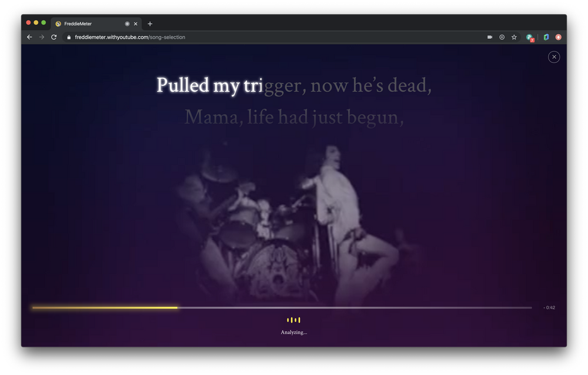Image resolution: width=588 pixels, height=375 pixels.
Task: Close the karaoke screen with the circled X
Action: [554, 57]
